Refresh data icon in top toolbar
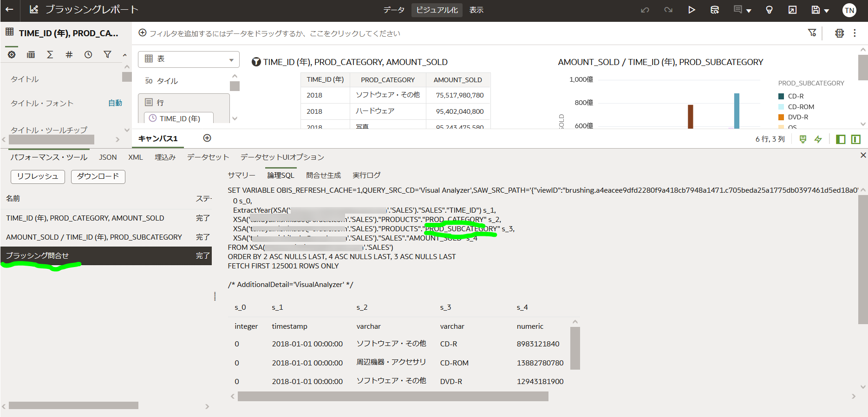The height and width of the screenshot is (417, 868). [715, 10]
